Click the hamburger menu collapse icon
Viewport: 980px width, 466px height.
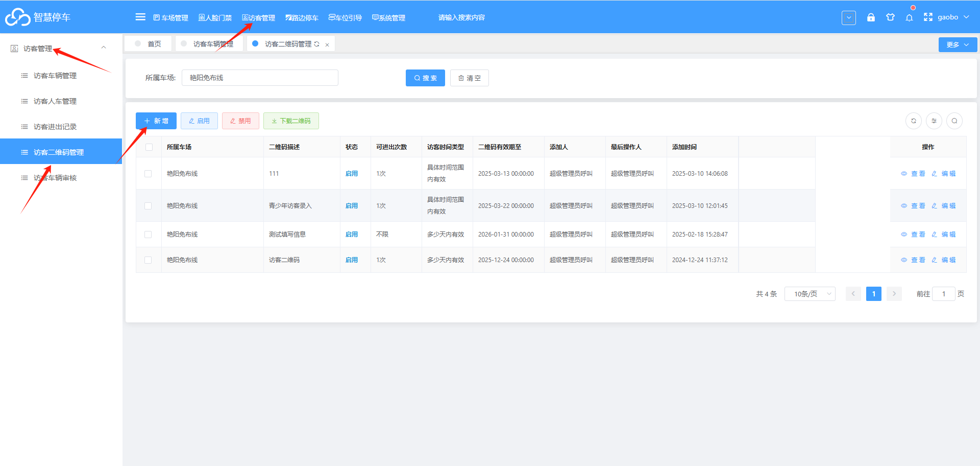pyautogui.click(x=140, y=17)
